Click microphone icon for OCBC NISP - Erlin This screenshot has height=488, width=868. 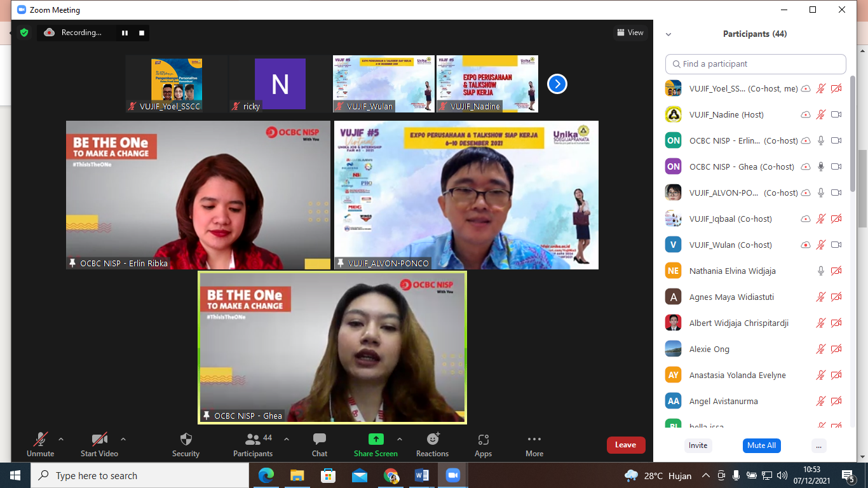[x=821, y=140]
